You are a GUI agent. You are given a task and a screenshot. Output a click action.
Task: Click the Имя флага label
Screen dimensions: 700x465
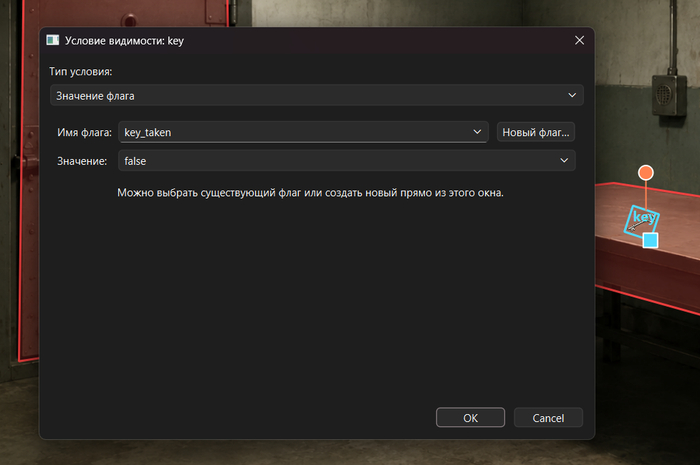point(84,133)
